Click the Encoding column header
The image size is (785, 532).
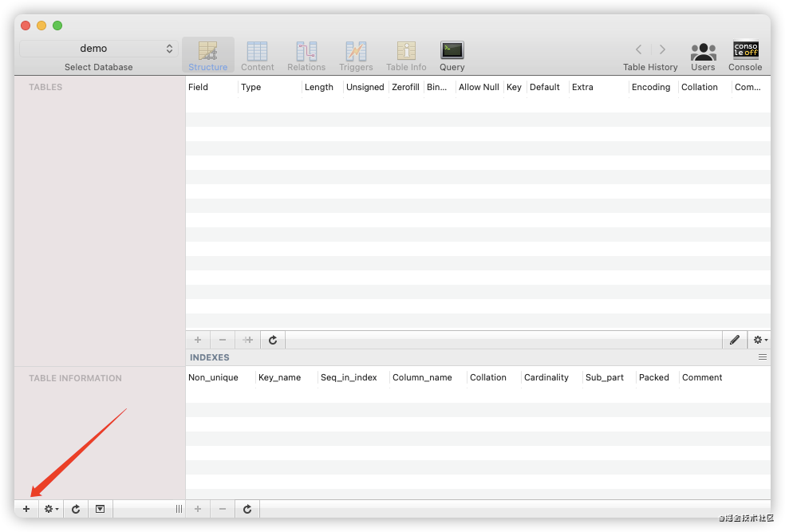click(x=653, y=87)
